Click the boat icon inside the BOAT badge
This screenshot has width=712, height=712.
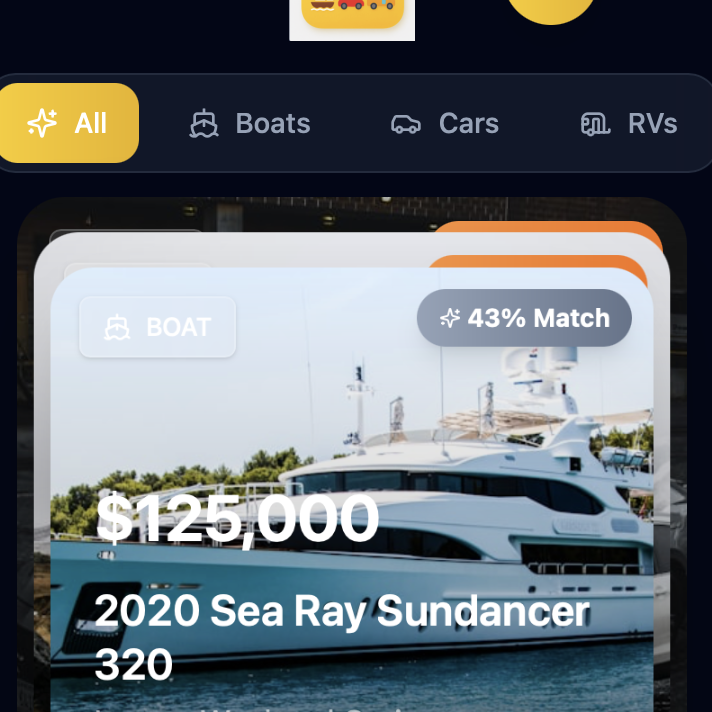pyautogui.click(x=118, y=327)
